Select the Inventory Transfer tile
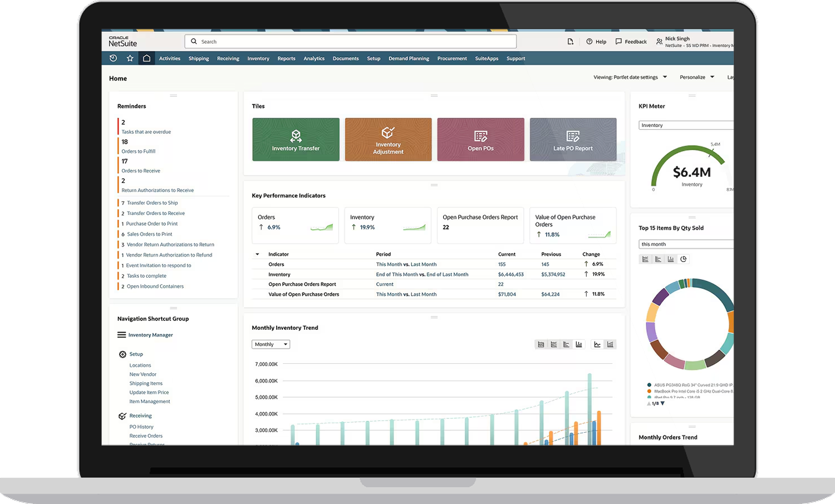The image size is (835, 504). (296, 139)
